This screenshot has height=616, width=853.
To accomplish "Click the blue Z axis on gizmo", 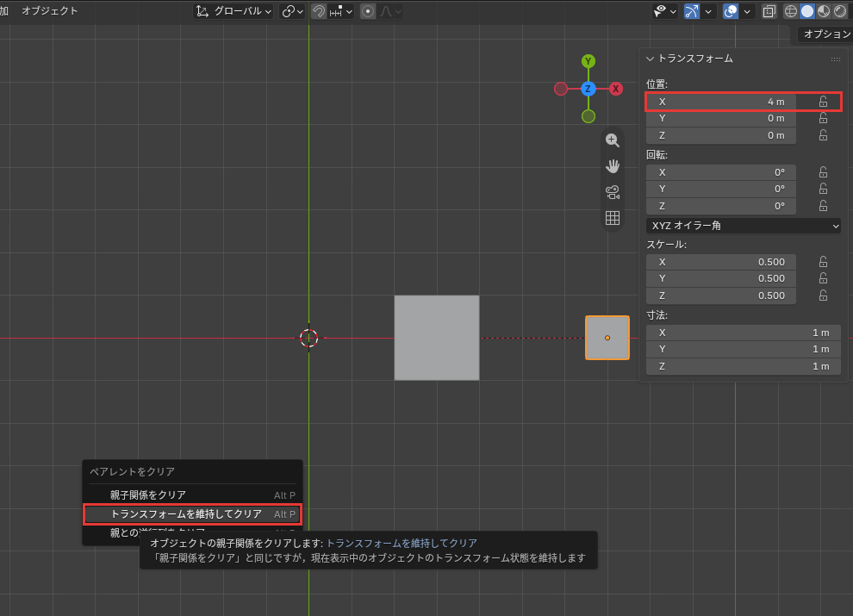I will point(588,89).
